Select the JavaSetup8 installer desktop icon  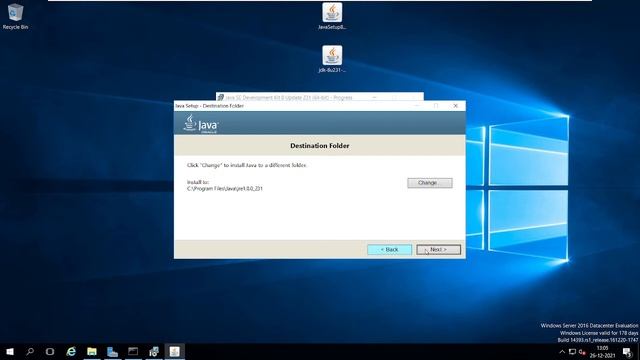tap(332, 16)
